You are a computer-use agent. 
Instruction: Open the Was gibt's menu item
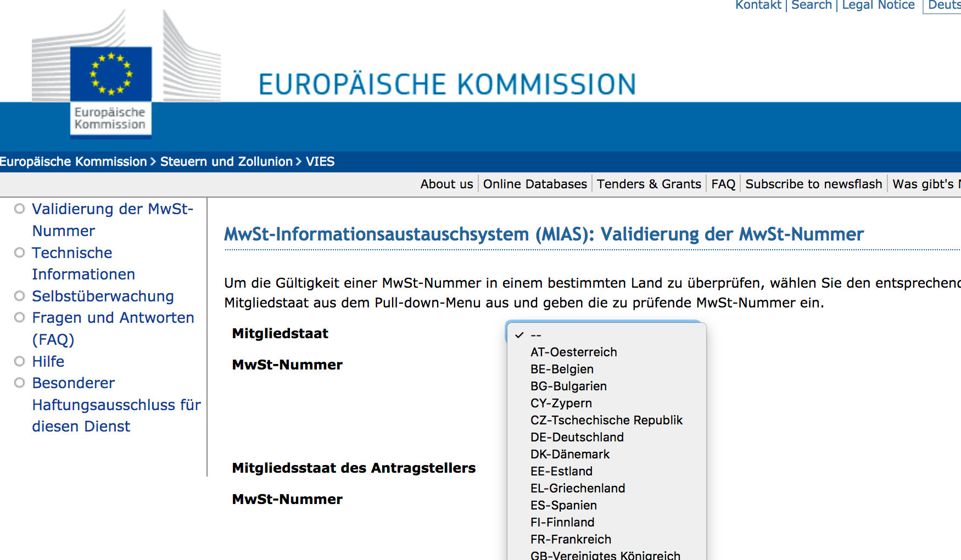[x=926, y=184]
